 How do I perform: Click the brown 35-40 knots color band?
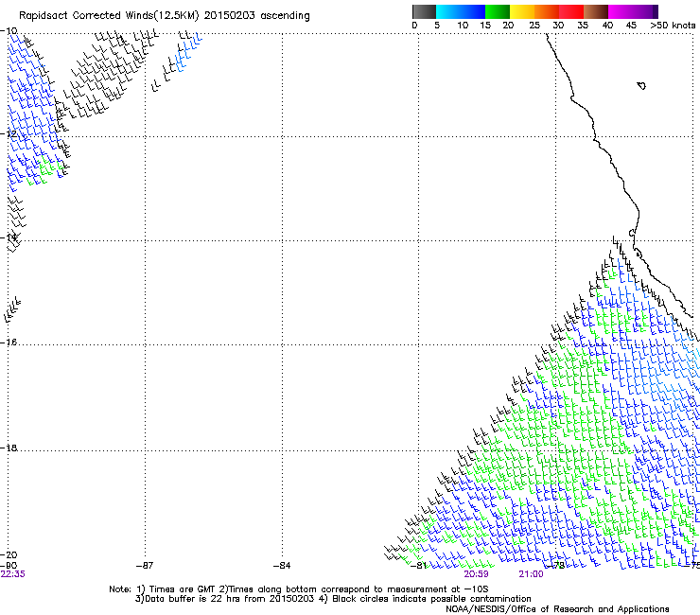(596, 11)
